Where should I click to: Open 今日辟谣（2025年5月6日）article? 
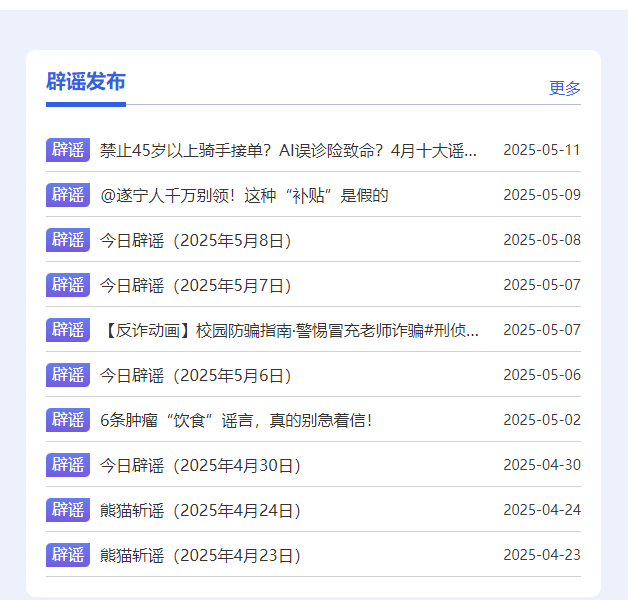pyautogui.click(x=196, y=376)
